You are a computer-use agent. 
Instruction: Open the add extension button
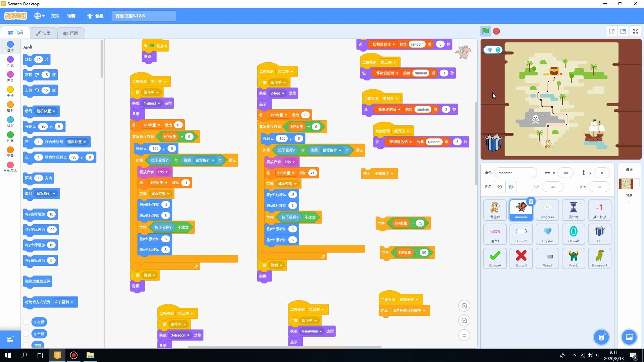pyautogui.click(x=10, y=339)
